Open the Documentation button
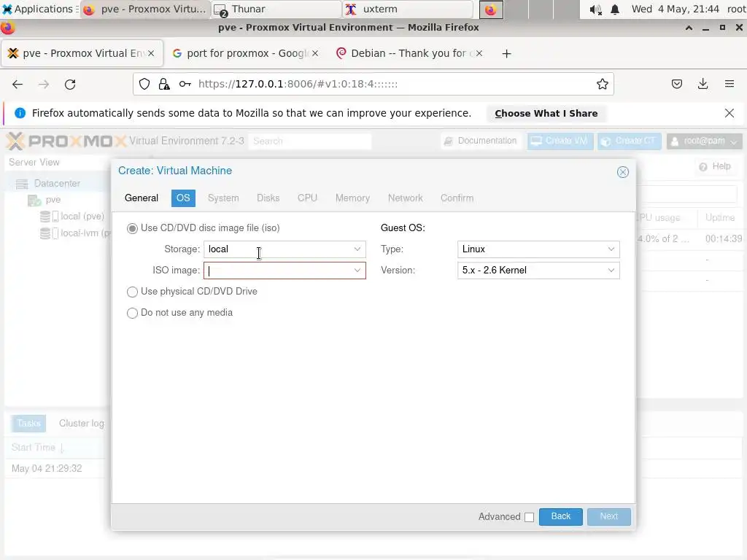747x560 pixels. pyautogui.click(x=480, y=141)
